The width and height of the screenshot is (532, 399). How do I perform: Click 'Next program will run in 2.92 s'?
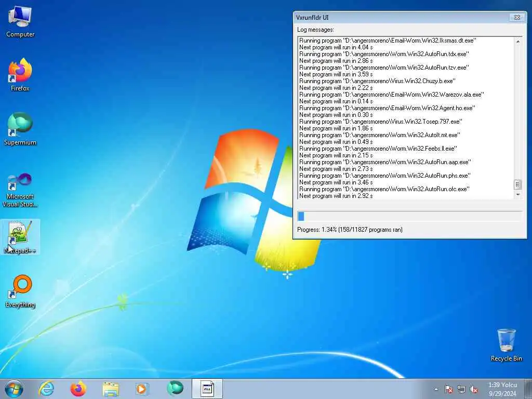tap(336, 196)
